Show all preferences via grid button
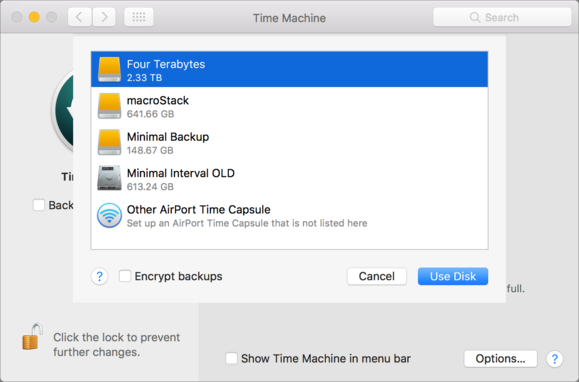This screenshot has width=579, height=382. pyautogui.click(x=138, y=17)
